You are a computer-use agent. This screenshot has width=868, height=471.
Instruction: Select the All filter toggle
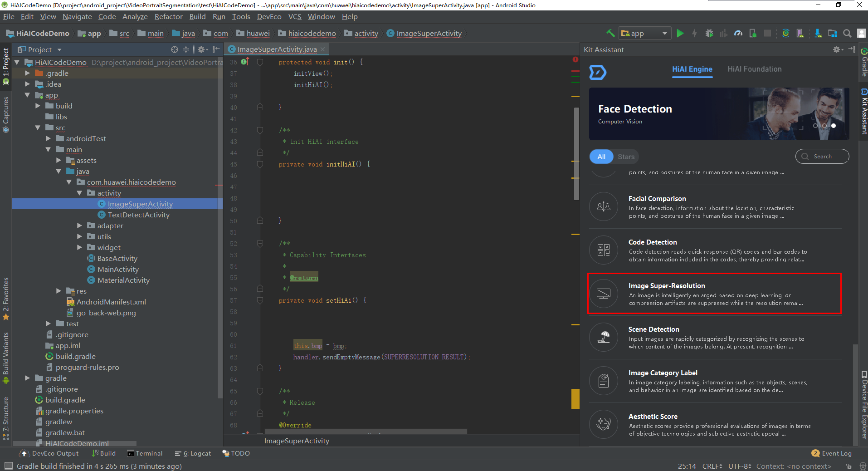coord(601,157)
